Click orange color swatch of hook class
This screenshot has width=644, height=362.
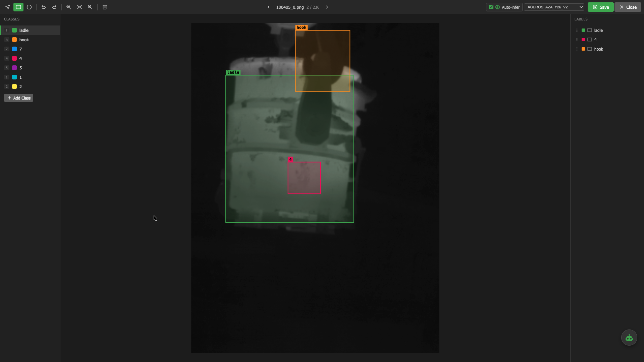(x=14, y=40)
